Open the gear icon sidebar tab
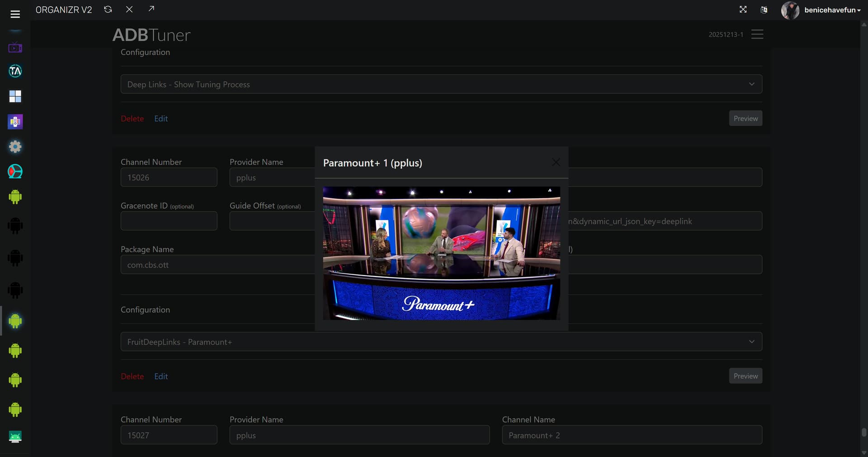Viewport: 868px width, 457px height. pyautogui.click(x=15, y=147)
